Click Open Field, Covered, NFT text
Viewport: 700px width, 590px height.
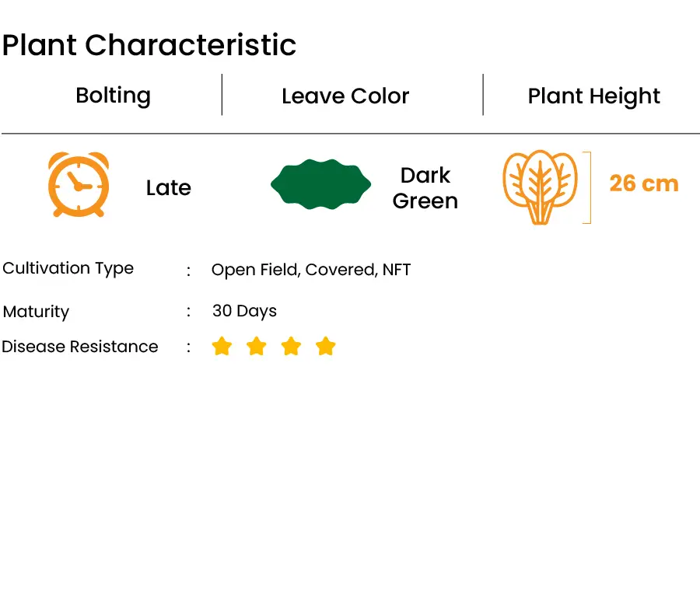310,270
